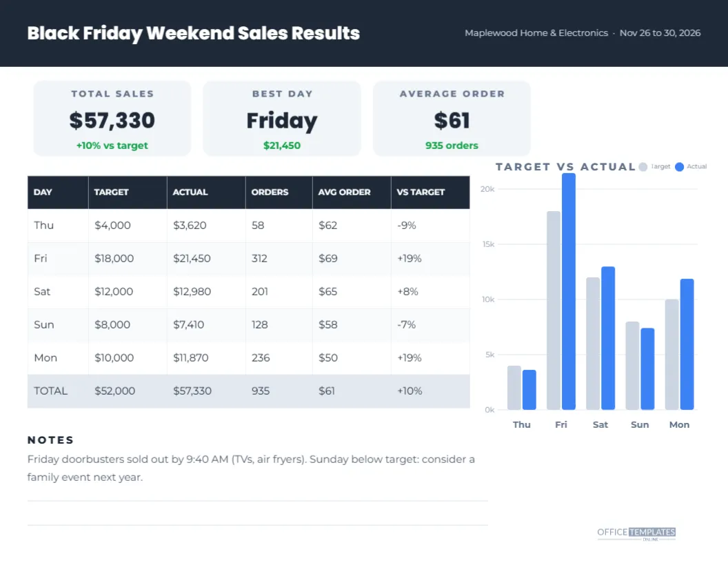The height and width of the screenshot is (563, 728).
Task: Select the title 'Black Friday Weekend Sales Results'
Action: [194, 33]
